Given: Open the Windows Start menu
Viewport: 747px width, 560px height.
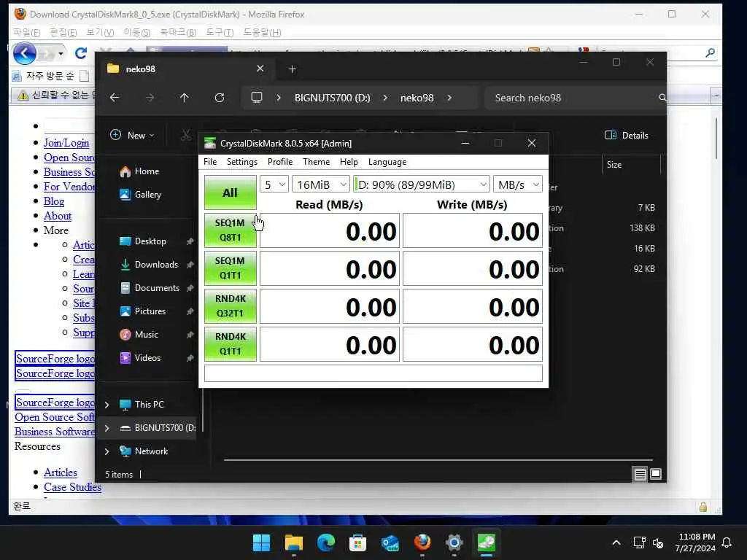Looking at the screenshot, I should pyautogui.click(x=261, y=542).
